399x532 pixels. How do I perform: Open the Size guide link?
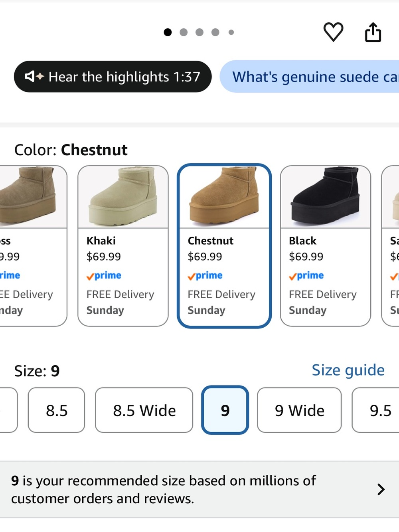(x=348, y=370)
